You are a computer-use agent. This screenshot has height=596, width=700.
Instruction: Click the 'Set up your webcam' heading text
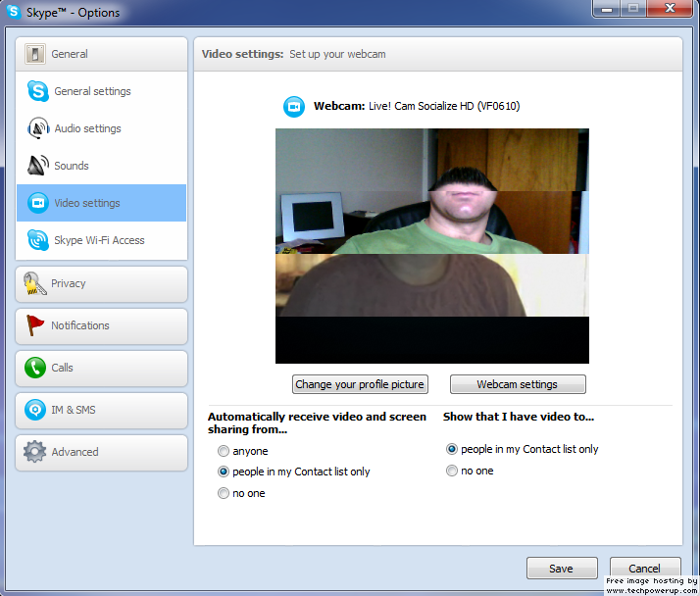(337, 55)
